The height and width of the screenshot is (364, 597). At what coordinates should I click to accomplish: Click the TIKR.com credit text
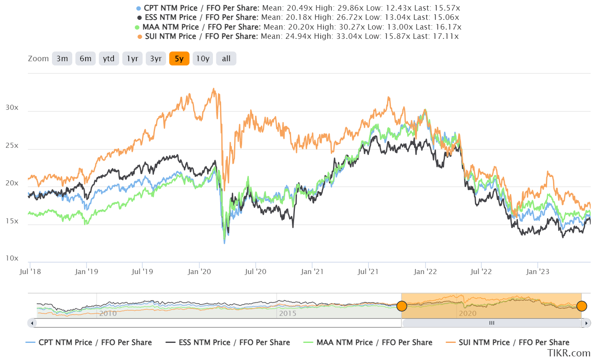[569, 353]
